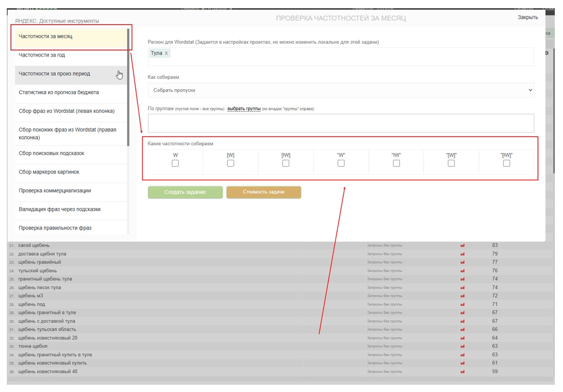The width and height of the screenshot is (563, 392).
Task: Click chart icon for 'тульский щебень'
Action: point(462,271)
